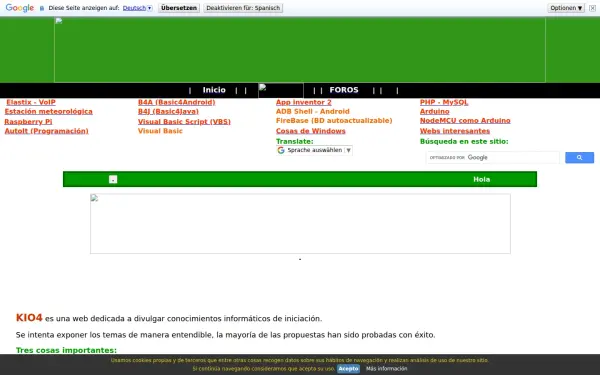Click FireBase (BD autoactualizable) text
Screen dimensions: 600x375
pos(334,121)
